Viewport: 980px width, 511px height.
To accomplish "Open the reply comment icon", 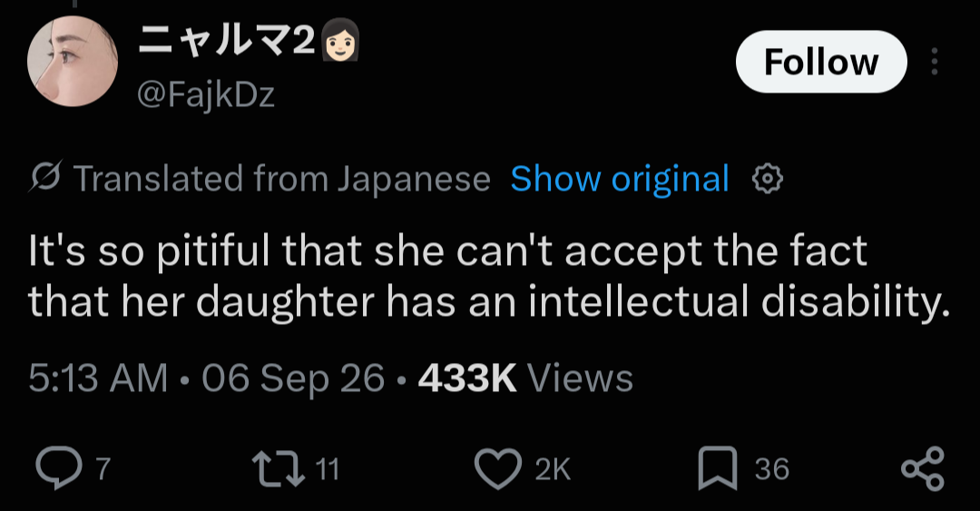I will click(x=58, y=468).
